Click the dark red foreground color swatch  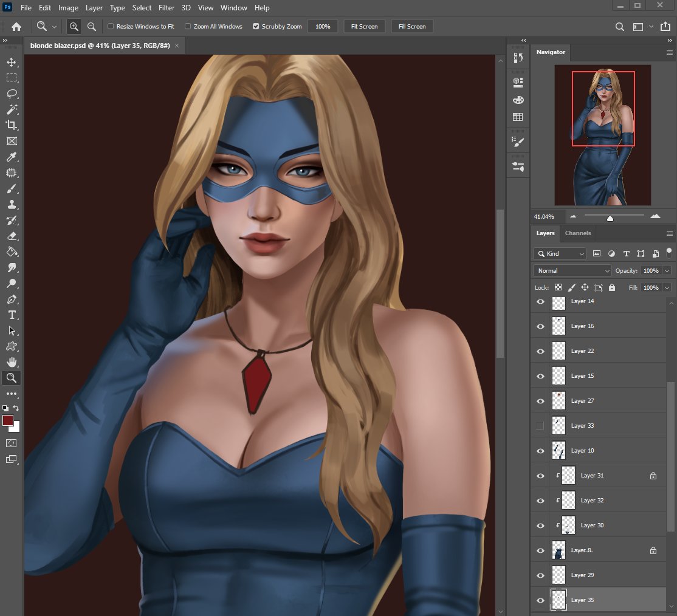[9, 421]
